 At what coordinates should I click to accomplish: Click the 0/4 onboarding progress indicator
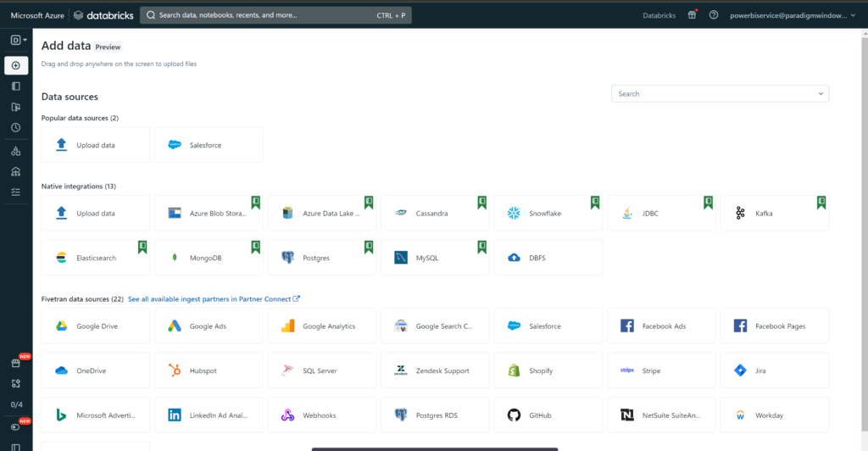17,404
